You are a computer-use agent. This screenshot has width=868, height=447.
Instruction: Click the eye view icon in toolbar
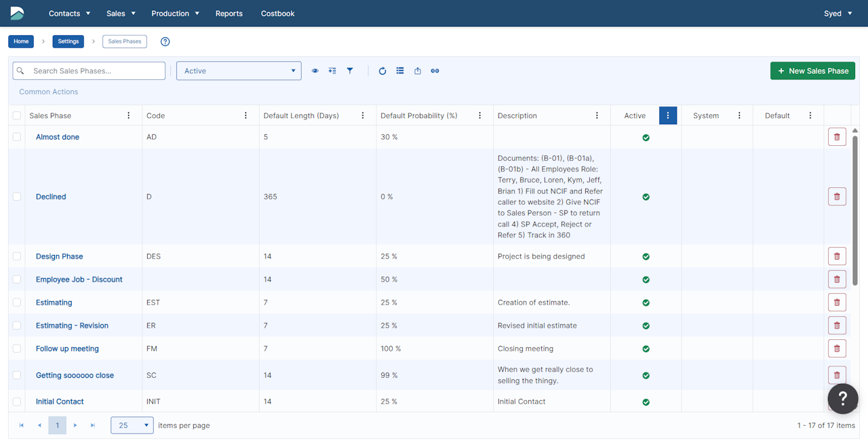(x=315, y=71)
